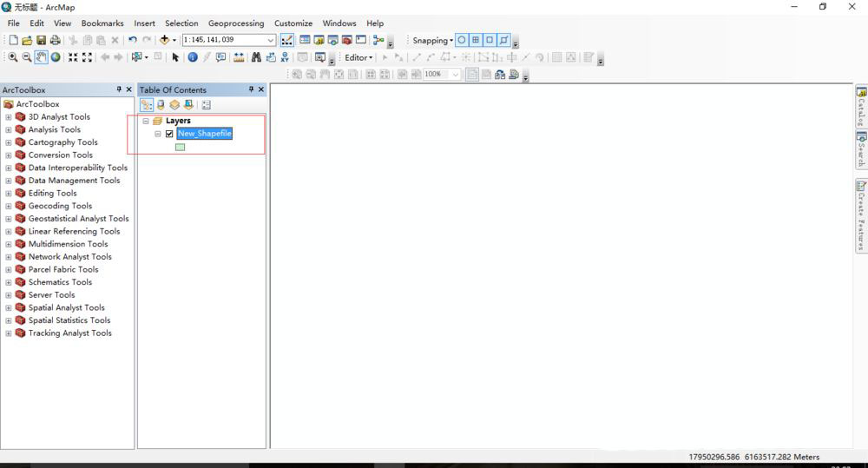Image resolution: width=868 pixels, height=468 pixels.
Task: Open the Catalog window icon in toolbar
Action: click(319, 40)
